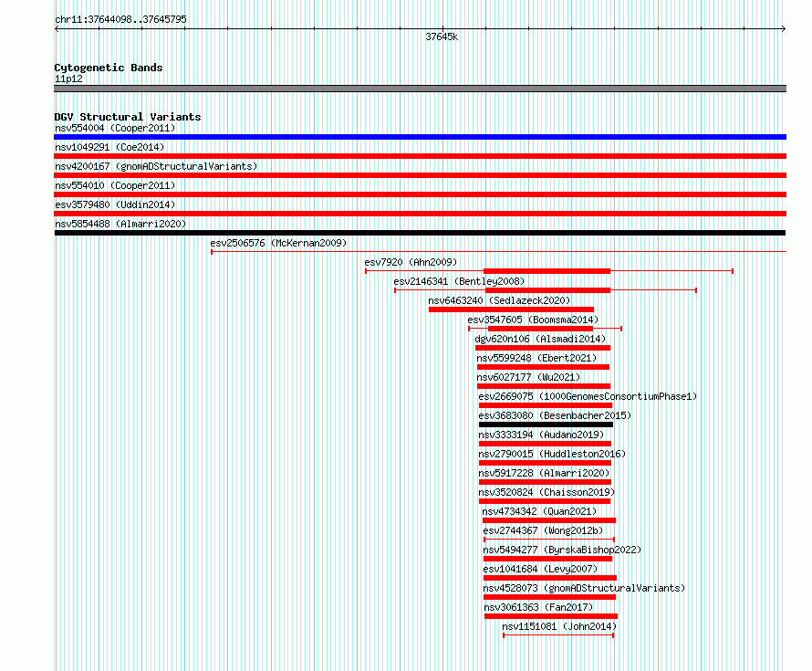
Task: Click the left arrow of the ruler
Action: [x=57, y=29]
